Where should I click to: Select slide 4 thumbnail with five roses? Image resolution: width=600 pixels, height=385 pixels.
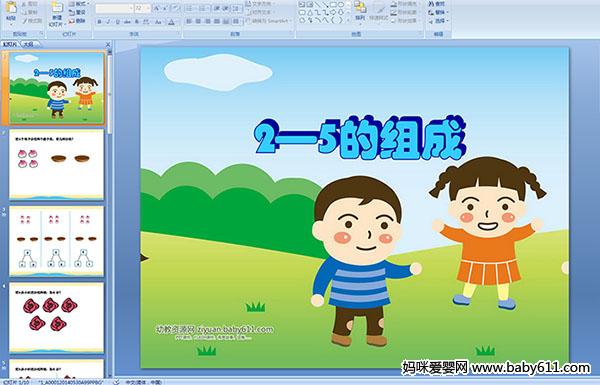56,318
